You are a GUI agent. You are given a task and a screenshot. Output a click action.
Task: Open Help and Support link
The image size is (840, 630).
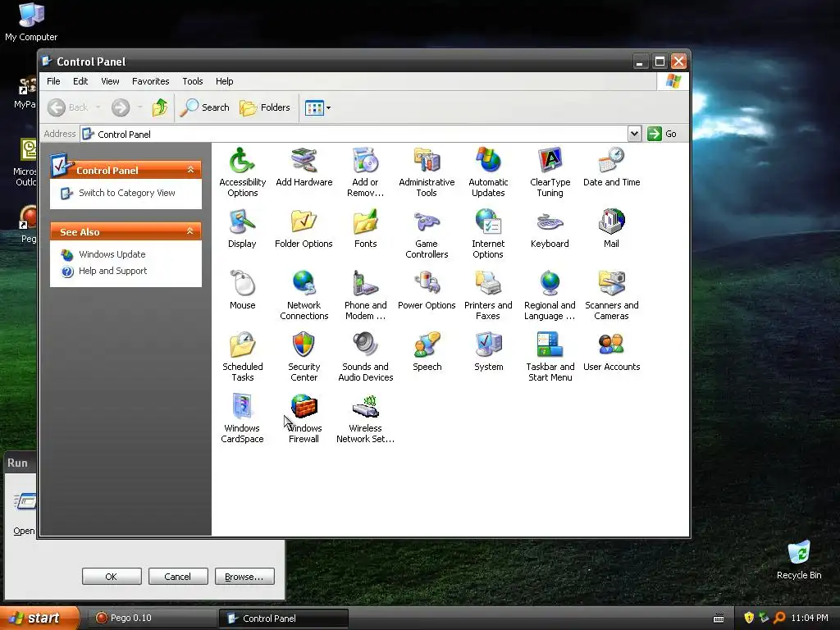click(112, 271)
